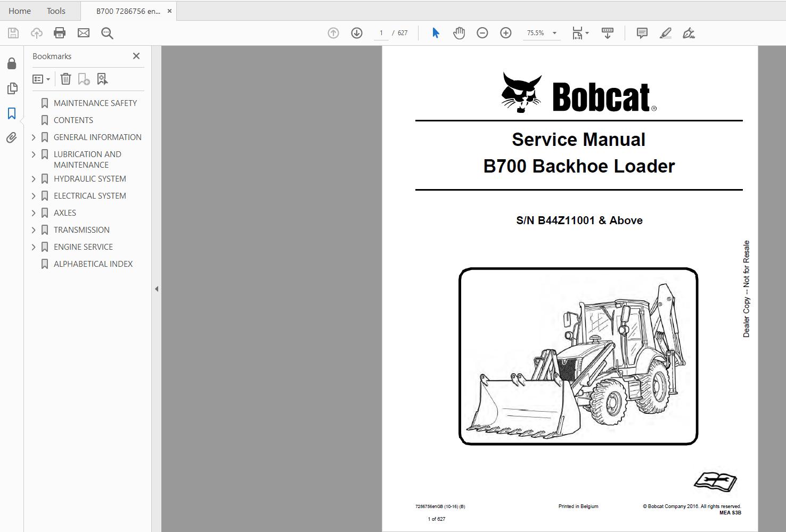Screen dimensions: 786x532
Task: Select B700 7286756 document tab
Action: (128, 11)
